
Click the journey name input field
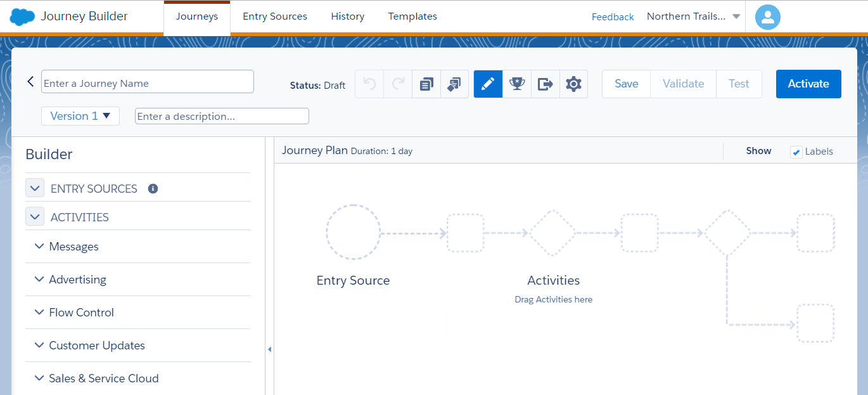148,82
